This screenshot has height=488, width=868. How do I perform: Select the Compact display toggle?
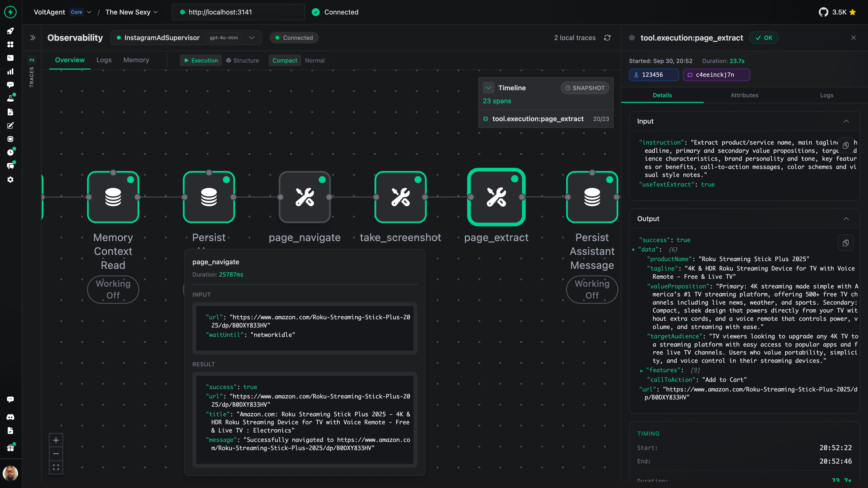tap(284, 60)
